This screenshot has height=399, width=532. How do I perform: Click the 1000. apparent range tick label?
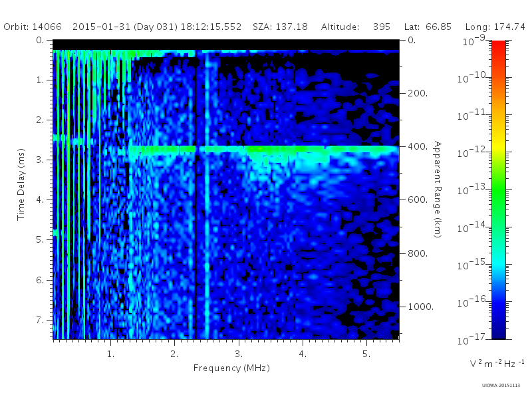[x=421, y=307]
